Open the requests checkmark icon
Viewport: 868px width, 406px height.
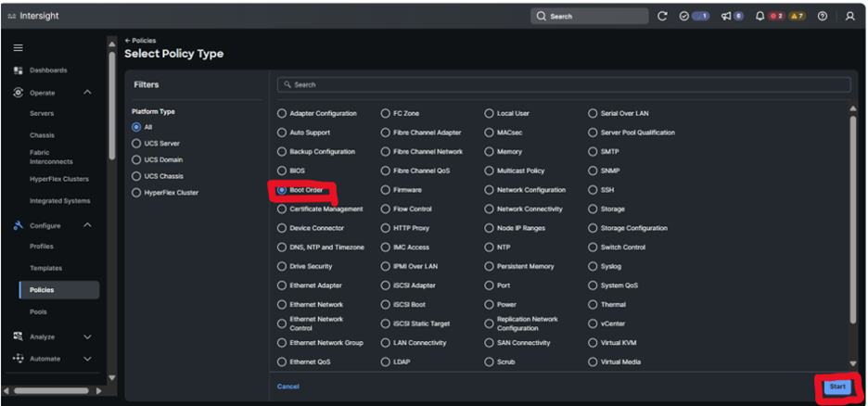click(684, 17)
